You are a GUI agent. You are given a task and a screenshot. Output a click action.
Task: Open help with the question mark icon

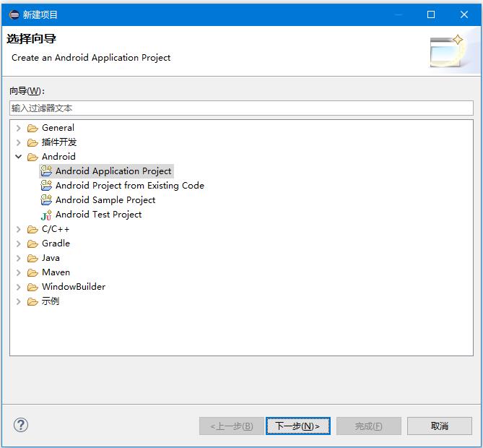(21, 425)
